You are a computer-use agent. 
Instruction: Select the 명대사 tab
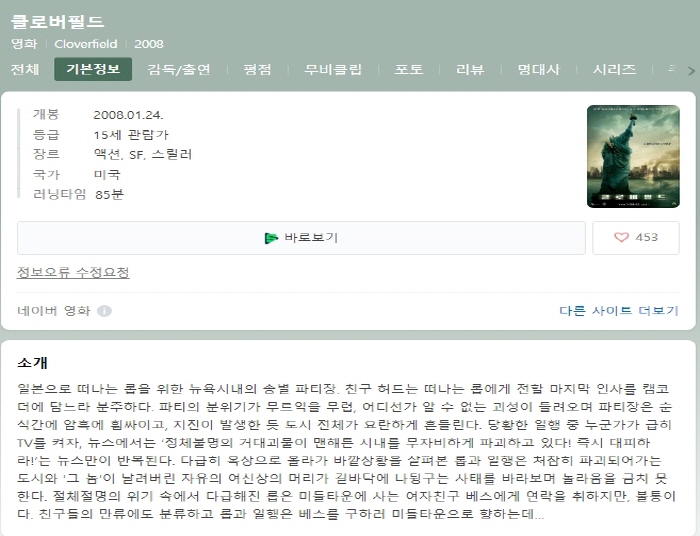click(538, 70)
